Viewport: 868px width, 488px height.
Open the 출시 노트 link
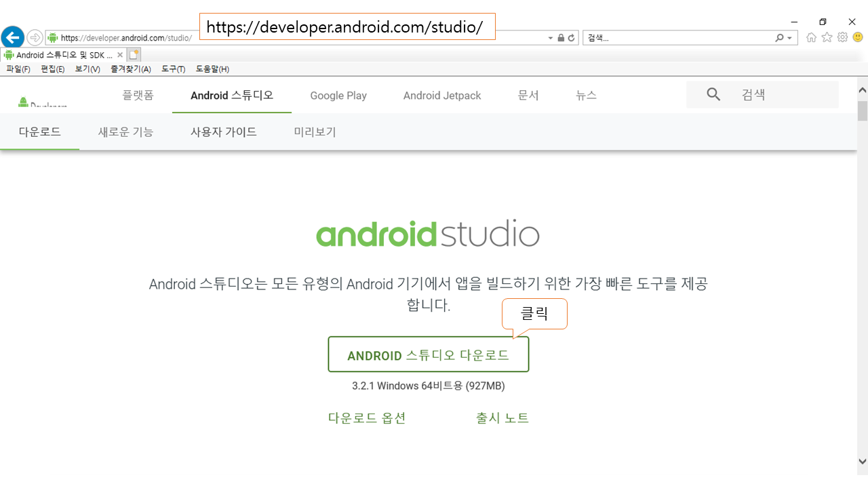pos(502,418)
